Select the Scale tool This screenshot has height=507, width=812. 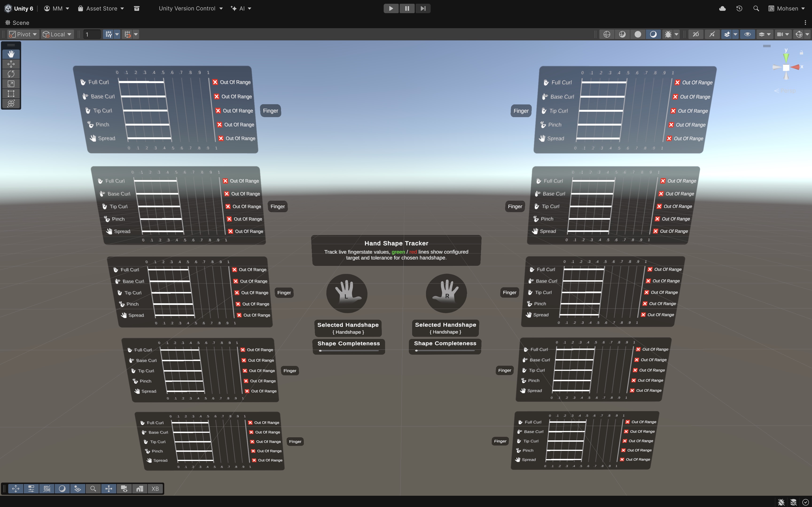[11, 84]
